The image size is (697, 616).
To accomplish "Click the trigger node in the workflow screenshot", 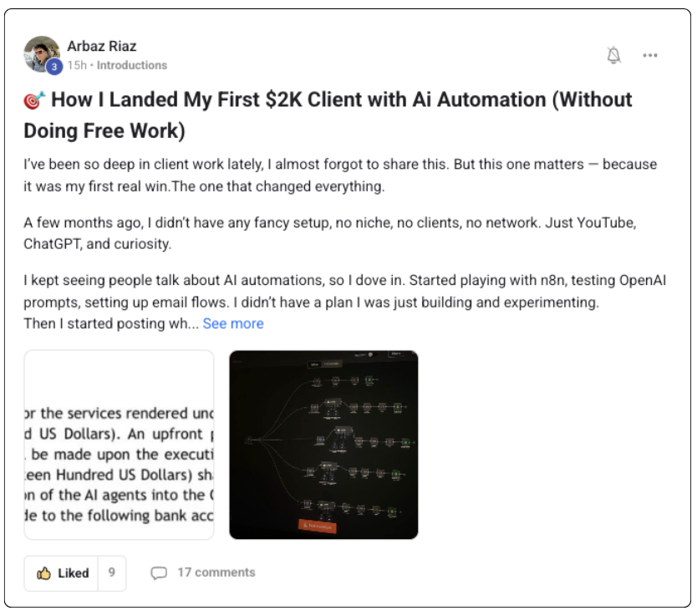I will click(x=249, y=440).
